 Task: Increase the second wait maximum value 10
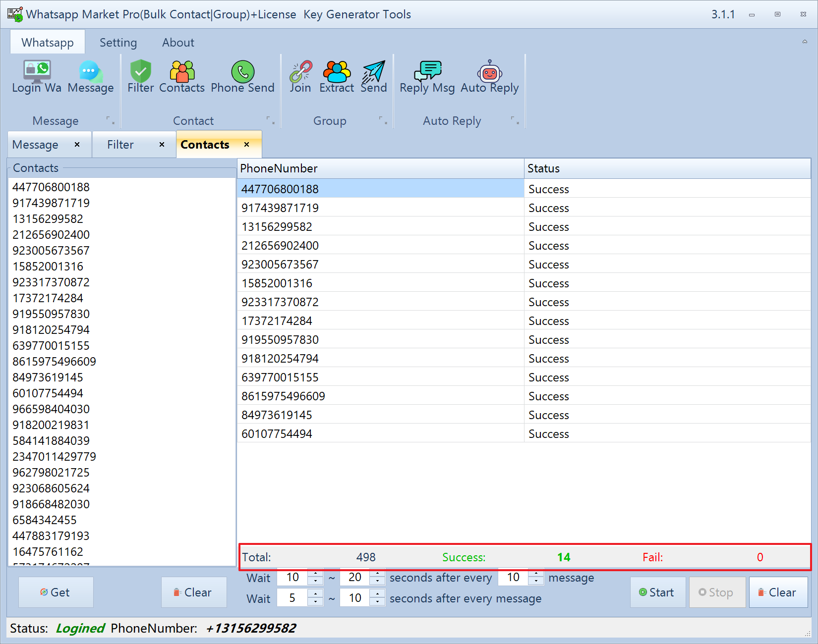(x=378, y=593)
